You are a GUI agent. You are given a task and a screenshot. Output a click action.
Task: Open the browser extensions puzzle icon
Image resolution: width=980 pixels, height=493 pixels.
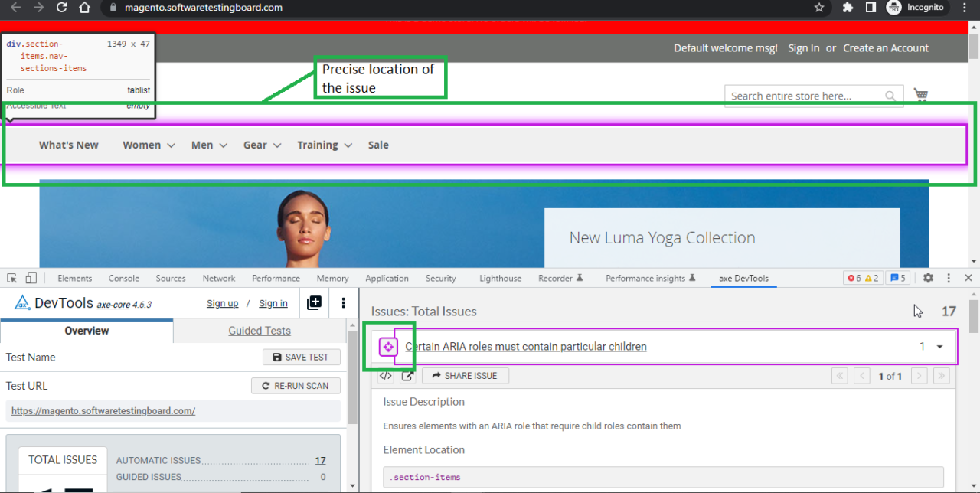(x=848, y=8)
